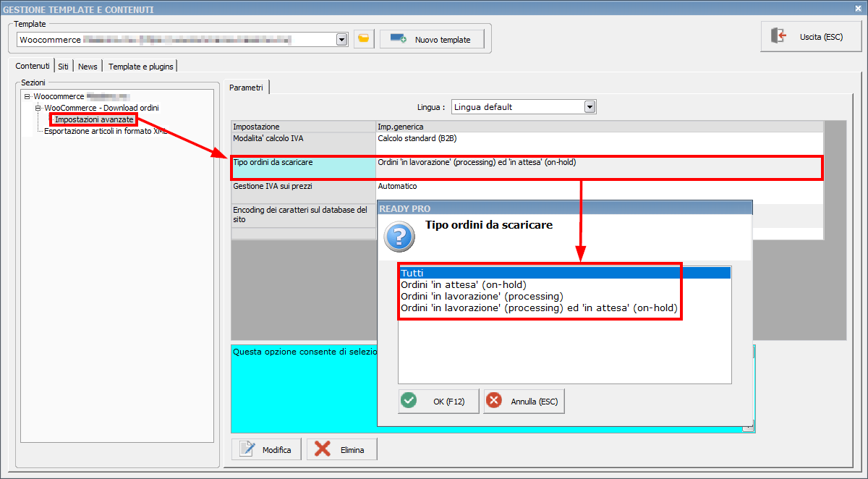The height and width of the screenshot is (479, 868).
Task: Open the News tab
Action: pos(88,67)
